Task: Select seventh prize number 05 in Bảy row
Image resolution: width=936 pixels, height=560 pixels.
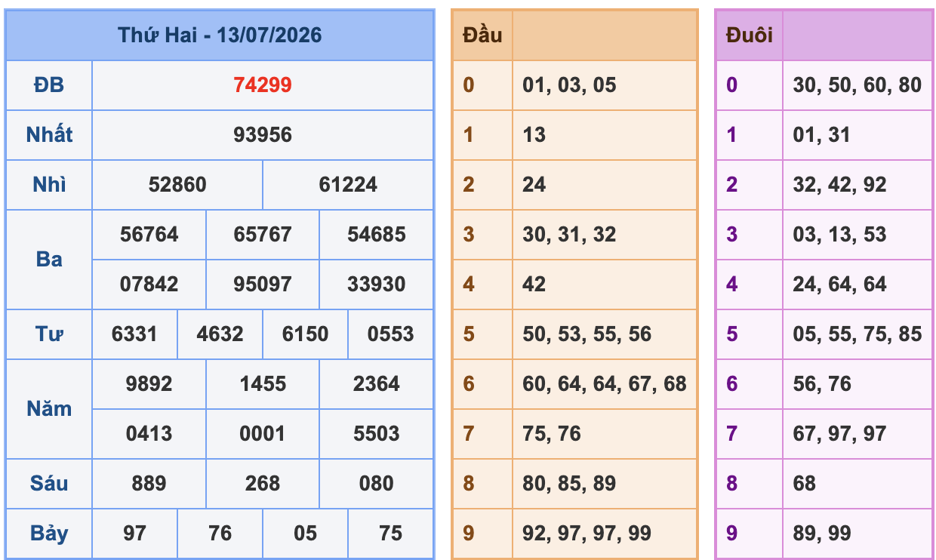Action: click(305, 534)
